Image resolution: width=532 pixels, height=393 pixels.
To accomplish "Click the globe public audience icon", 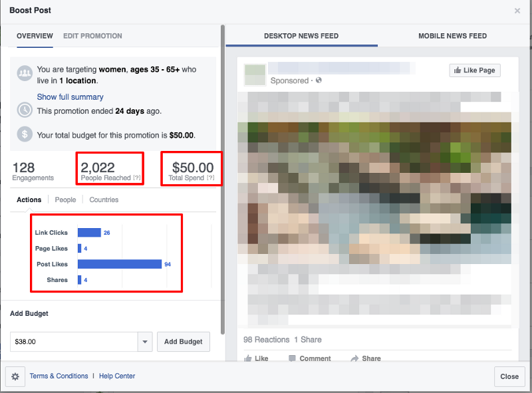I will coord(319,80).
